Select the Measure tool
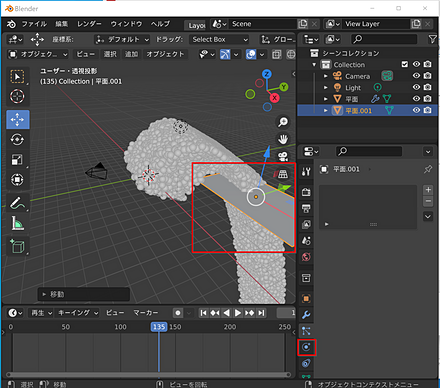Image resolution: width=440 pixels, height=388 pixels. [18, 223]
